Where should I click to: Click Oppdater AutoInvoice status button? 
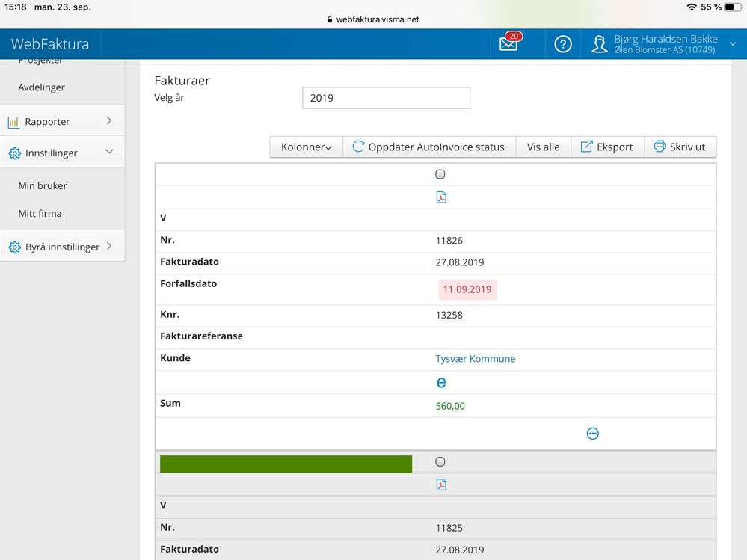[429, 147]
